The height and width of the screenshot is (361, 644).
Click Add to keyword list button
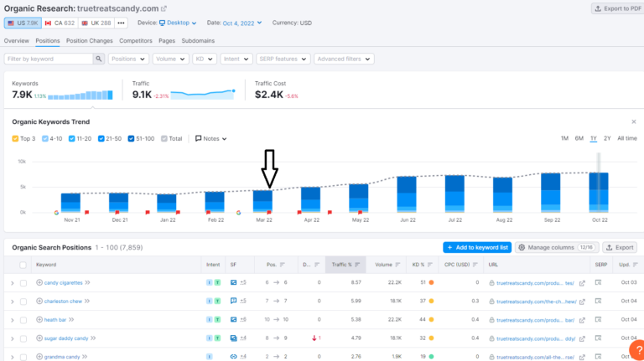point(477,247)
